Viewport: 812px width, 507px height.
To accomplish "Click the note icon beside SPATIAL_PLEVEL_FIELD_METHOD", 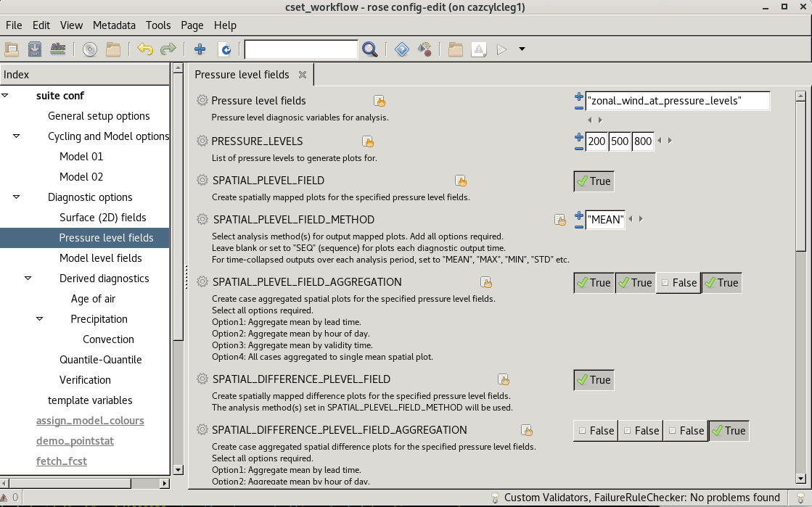I will coord(559,220).
